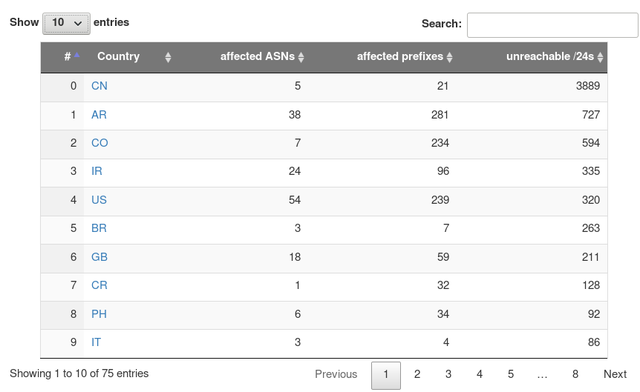Click the Next pagination button
Viewport: 640px width, 392px height.
[615, 374]
